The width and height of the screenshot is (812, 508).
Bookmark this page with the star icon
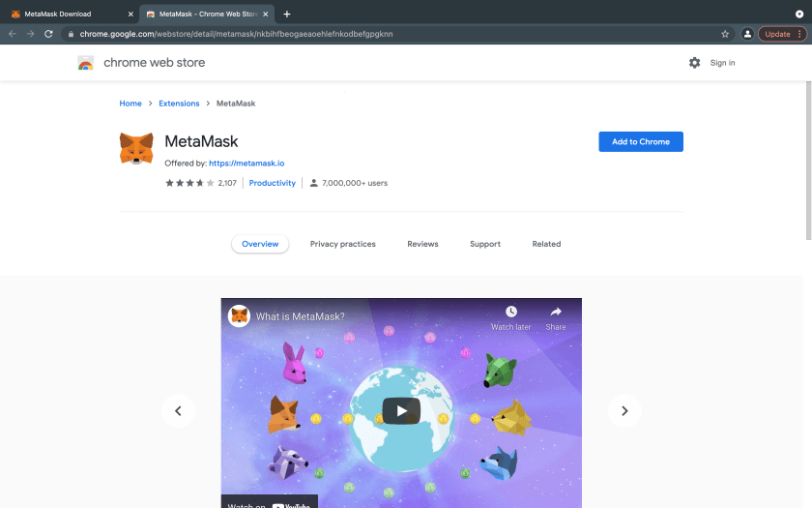point(725,34)
